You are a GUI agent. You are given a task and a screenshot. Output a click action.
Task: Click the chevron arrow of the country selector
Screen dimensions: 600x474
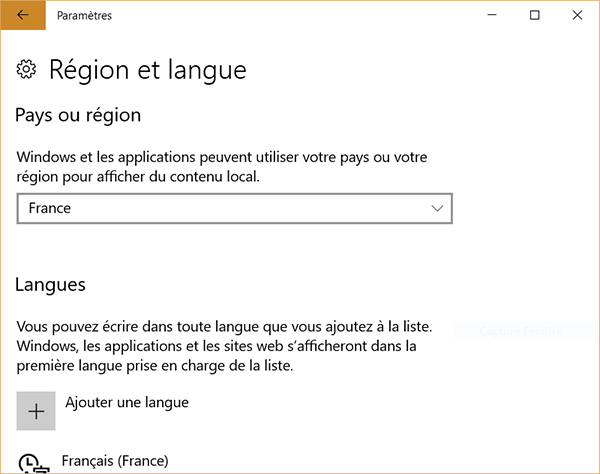coord(436,208)
